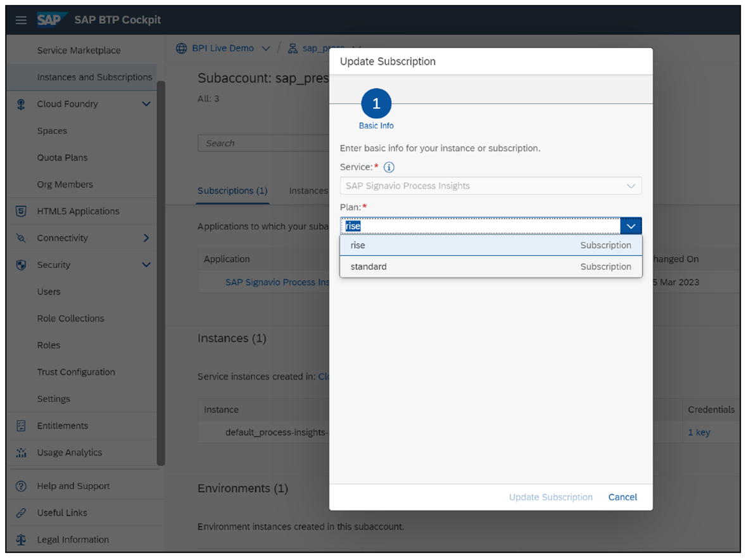Open the BPI Live Demo breadcrumb dropdown

(x=265, y=49)
